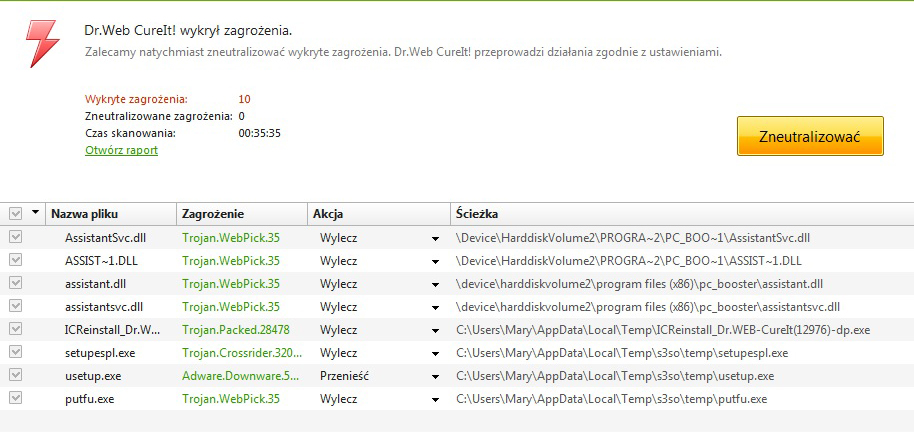The image size is (914, 432).
Task: Select the usetup.exe file name
Action: [x=93, y=376]
